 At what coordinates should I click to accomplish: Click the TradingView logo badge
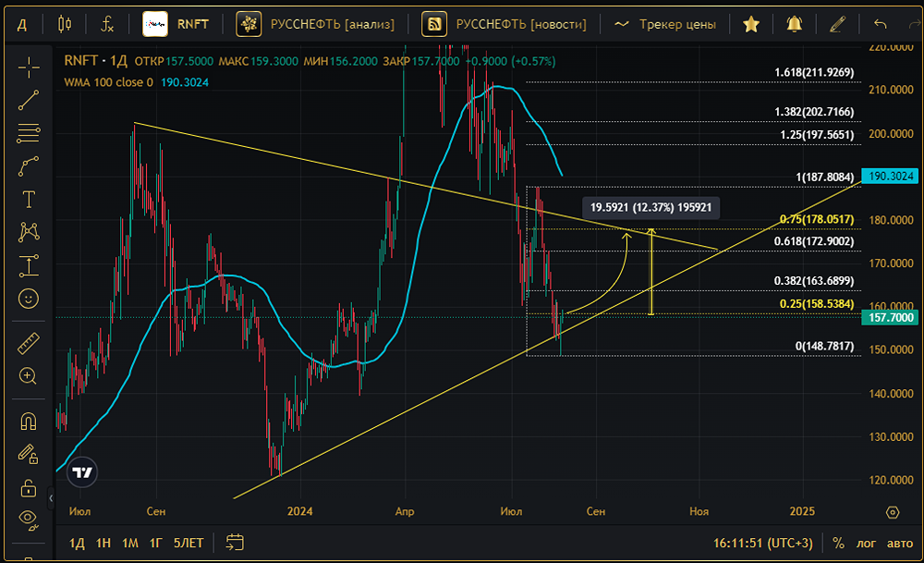point(82,472)
